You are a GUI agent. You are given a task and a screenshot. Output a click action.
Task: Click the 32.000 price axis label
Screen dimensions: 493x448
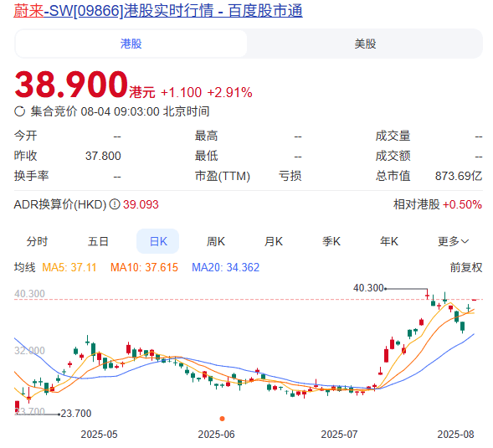(x=29, y=351)
